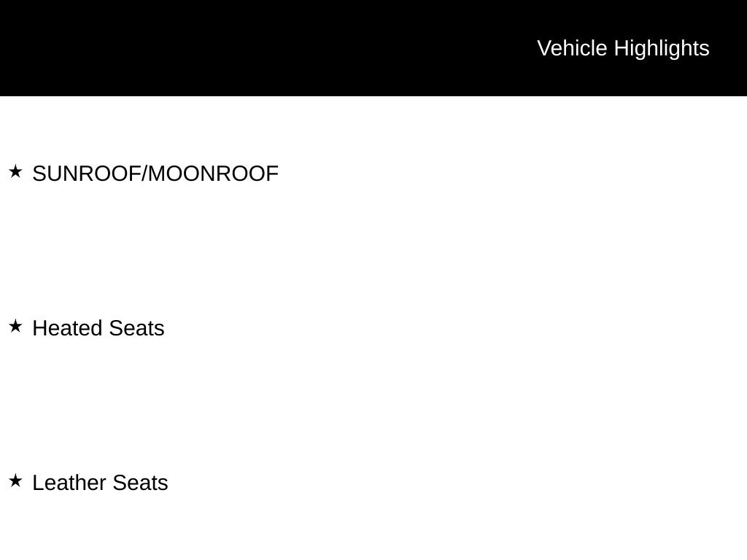Select the Vehicle Highlights title
This screenshot has height=560, width=747.
click(x=623, y=48)
